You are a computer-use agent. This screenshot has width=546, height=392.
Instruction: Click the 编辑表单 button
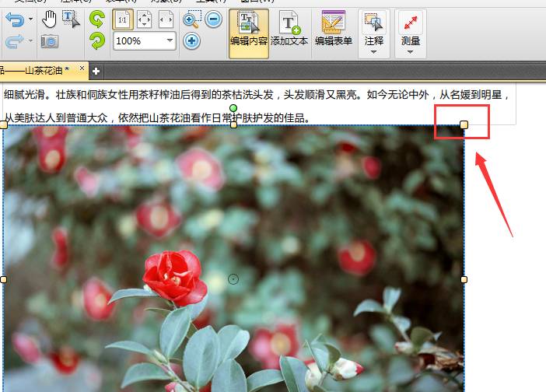click(333, 31)
